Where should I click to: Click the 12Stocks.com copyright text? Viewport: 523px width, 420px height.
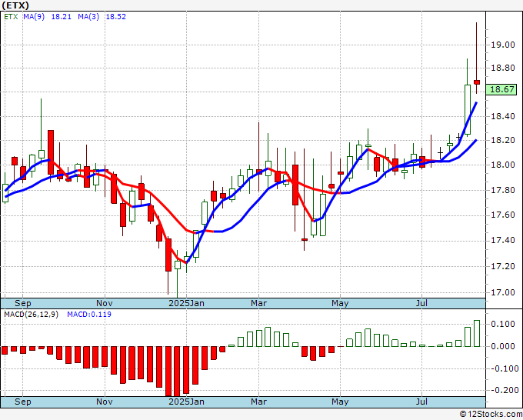tap(491, 415)
